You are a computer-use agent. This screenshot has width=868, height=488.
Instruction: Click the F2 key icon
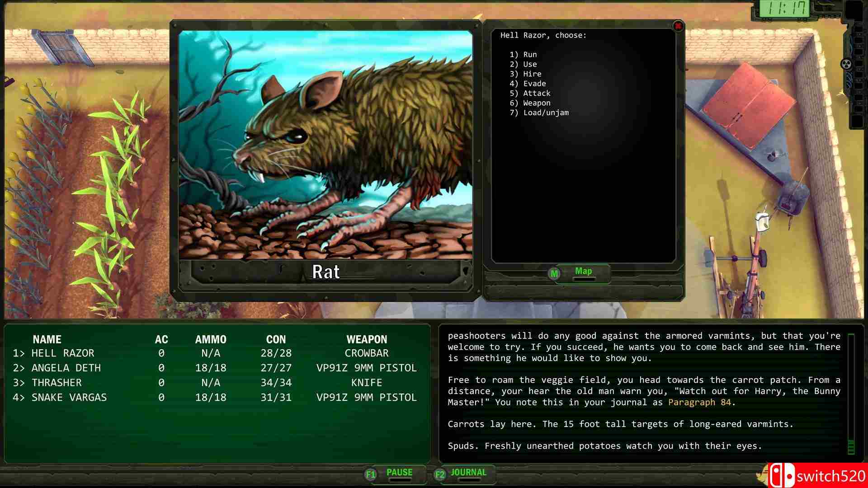[x=439, y=474]
